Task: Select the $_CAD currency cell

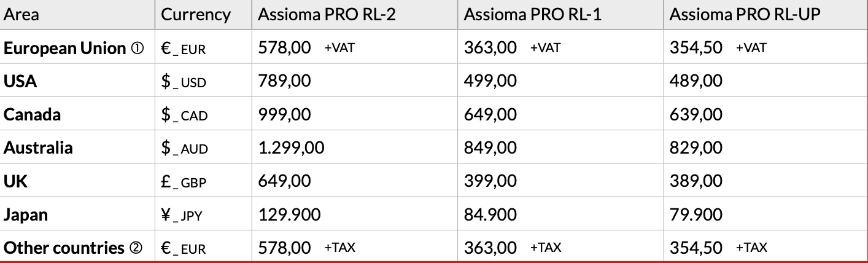Action: [x=185, y=115]
